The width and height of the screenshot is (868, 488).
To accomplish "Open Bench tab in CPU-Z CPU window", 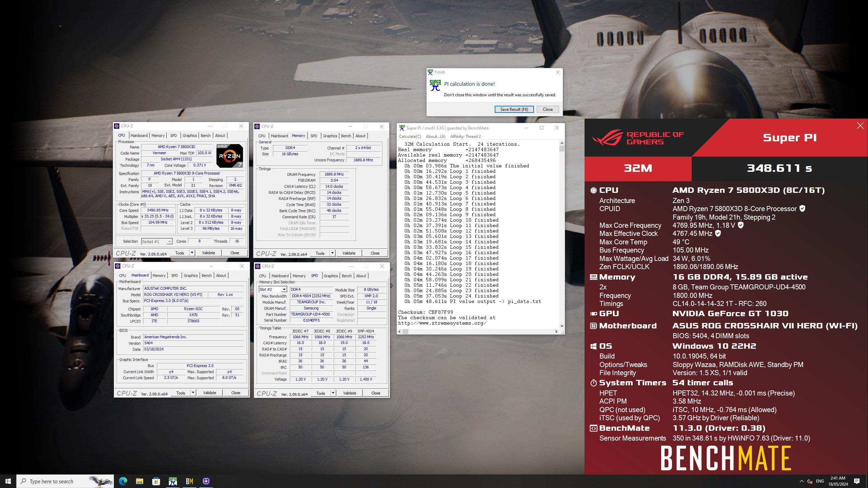I will [205, 136].
